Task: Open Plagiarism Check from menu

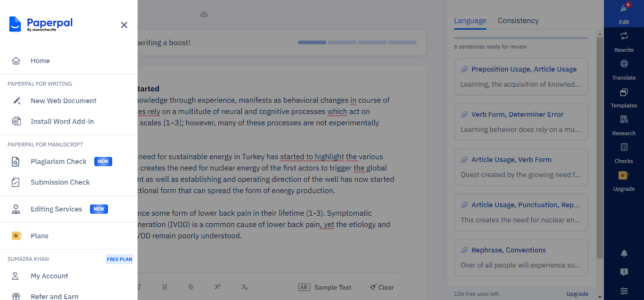Action: click(58, 162)
